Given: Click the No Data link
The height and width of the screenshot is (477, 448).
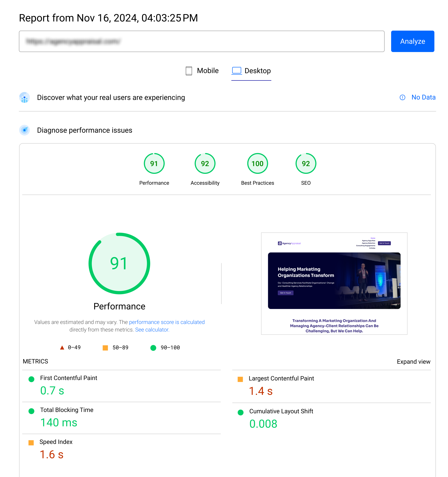Looking at the screenshot, I should click(423, 97).
